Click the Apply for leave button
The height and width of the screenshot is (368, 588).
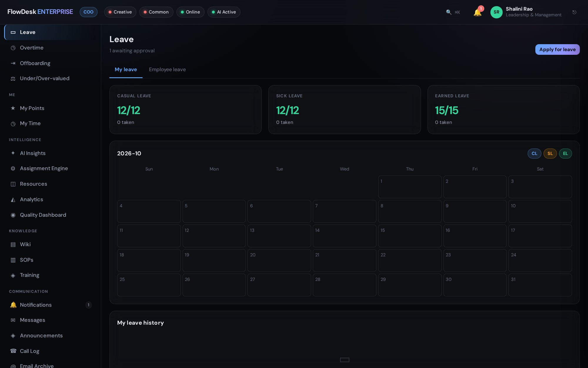pyautogui.click(x=557, y=49)
